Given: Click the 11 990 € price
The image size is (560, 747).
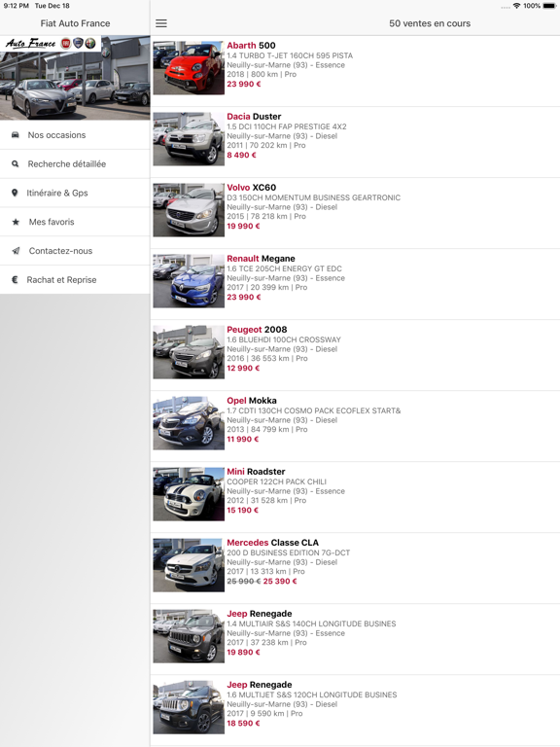Looking at the screenshot, I should [243, 439].
